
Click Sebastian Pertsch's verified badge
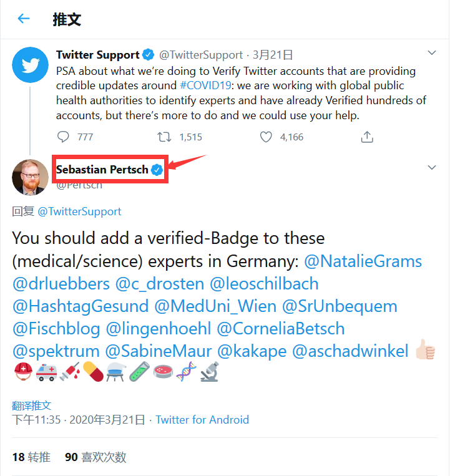click(157, 170)
